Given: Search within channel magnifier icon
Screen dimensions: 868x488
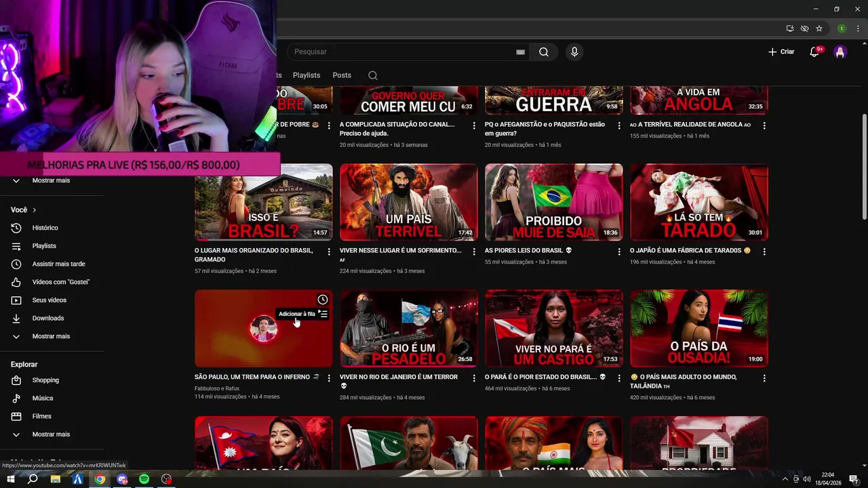Looking at the screenshot, I should tap(373, 75).
